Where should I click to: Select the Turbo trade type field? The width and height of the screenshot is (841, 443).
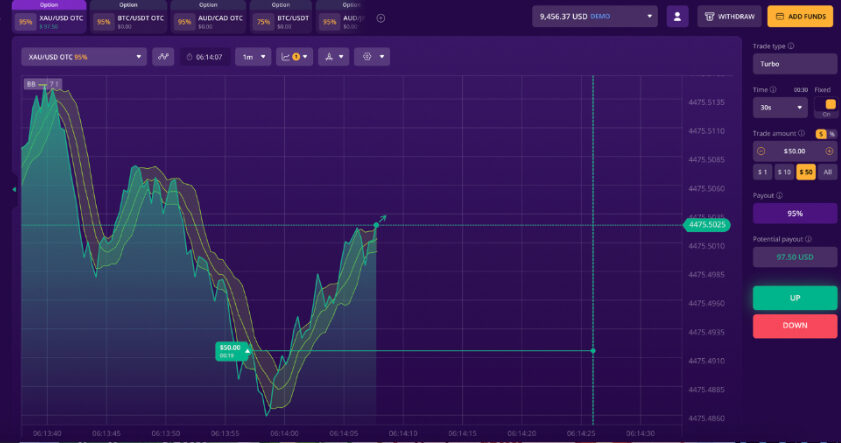click(794, 64)
